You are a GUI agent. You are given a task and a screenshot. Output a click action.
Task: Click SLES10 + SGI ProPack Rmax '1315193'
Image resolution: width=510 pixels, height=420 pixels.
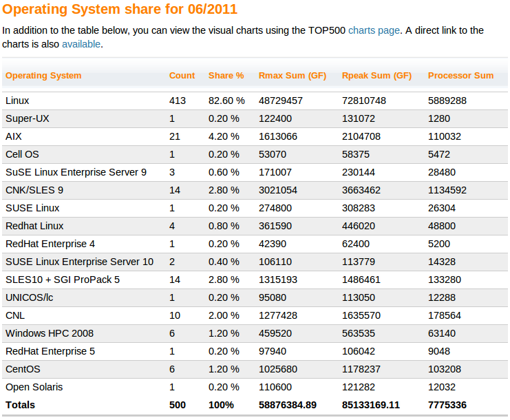click(278, 280)
